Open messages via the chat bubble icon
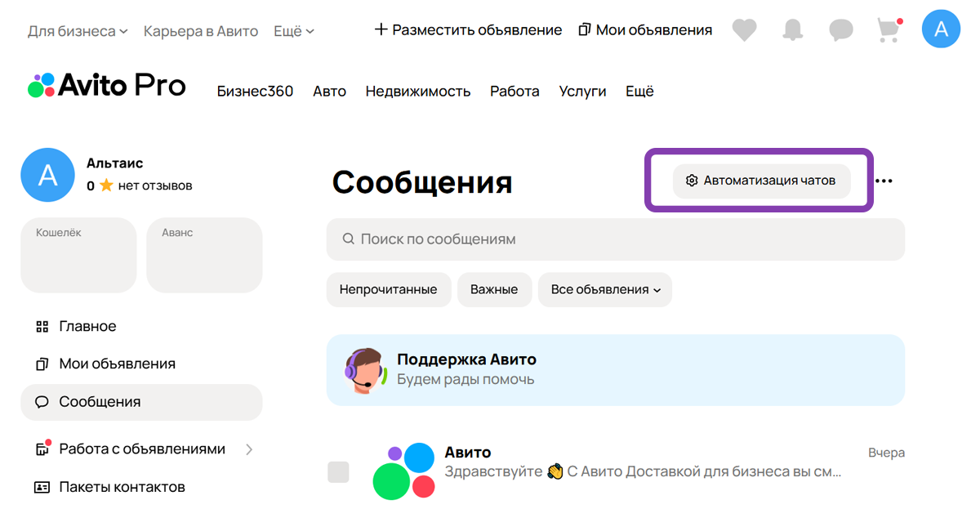This screenshot has width=980, height=509. pyautogui.click(x=840, y=29)
